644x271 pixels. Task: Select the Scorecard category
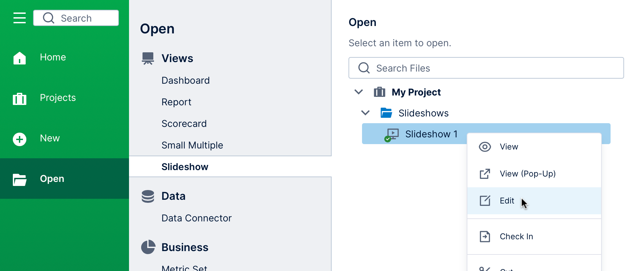tap(184, 124)
